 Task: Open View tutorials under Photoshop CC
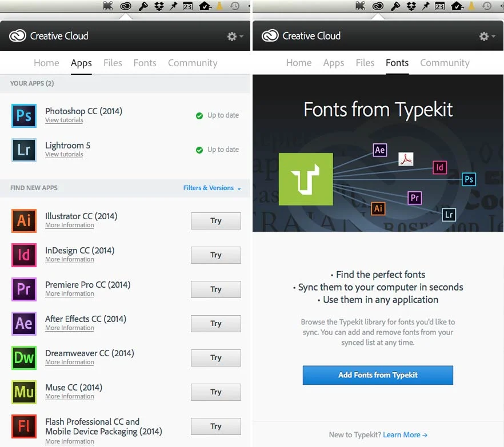pos(64,120)
